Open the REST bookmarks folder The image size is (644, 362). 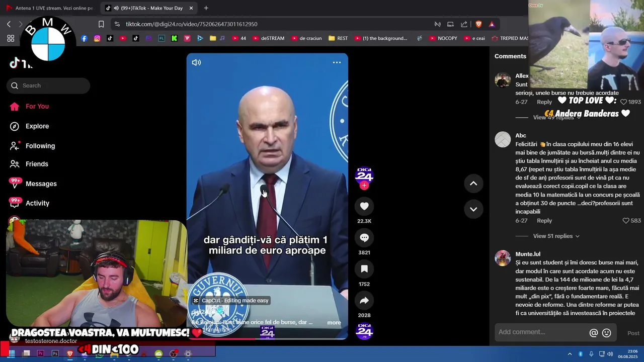(x=338, y=38)
